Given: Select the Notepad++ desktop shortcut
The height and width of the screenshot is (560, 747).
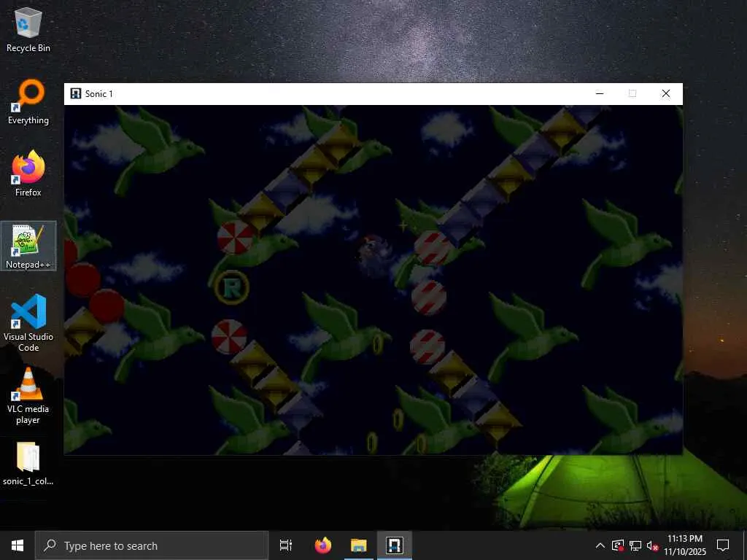Looking at the screenshot, I should pyautogui.click(x=28, y=246).
